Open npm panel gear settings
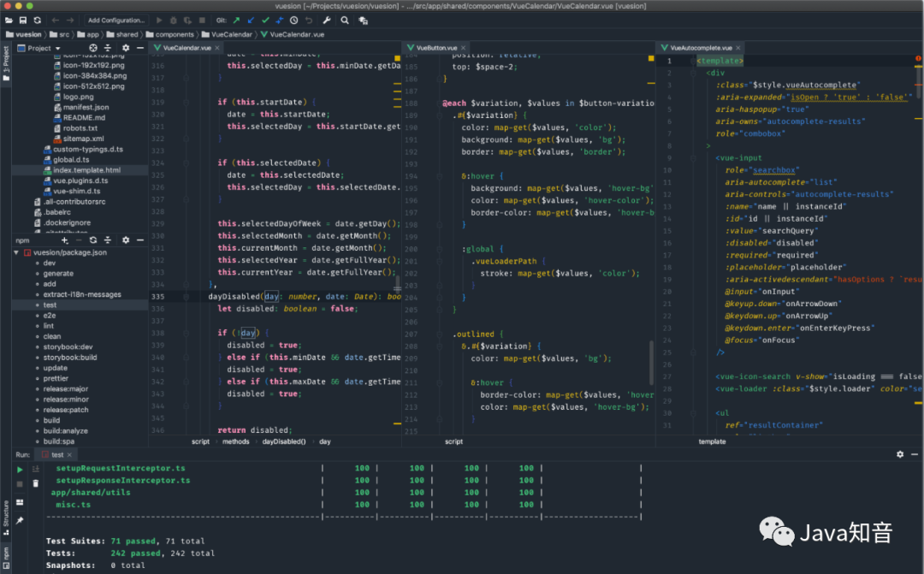 click(126, 240)
